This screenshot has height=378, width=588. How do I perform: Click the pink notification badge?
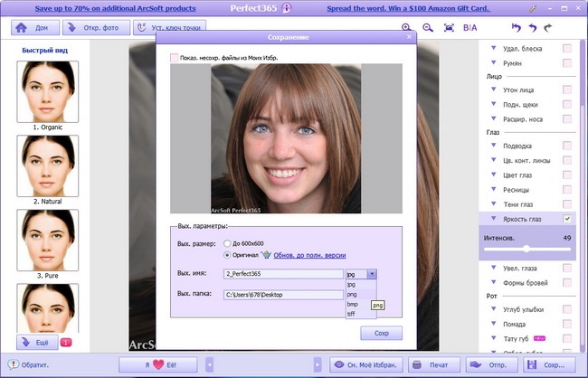pyautogui.click(x=66, y=343)
